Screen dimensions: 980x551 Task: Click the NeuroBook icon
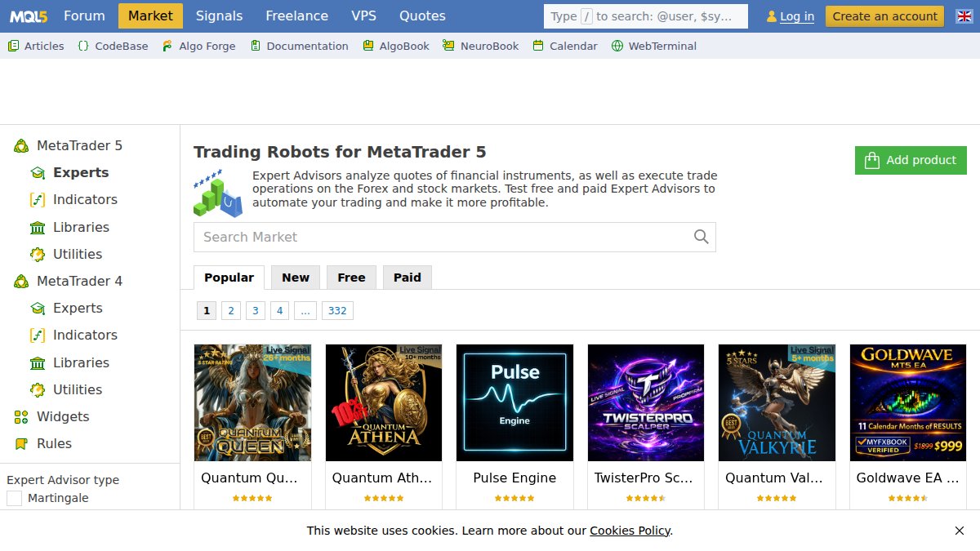(448, 47)
